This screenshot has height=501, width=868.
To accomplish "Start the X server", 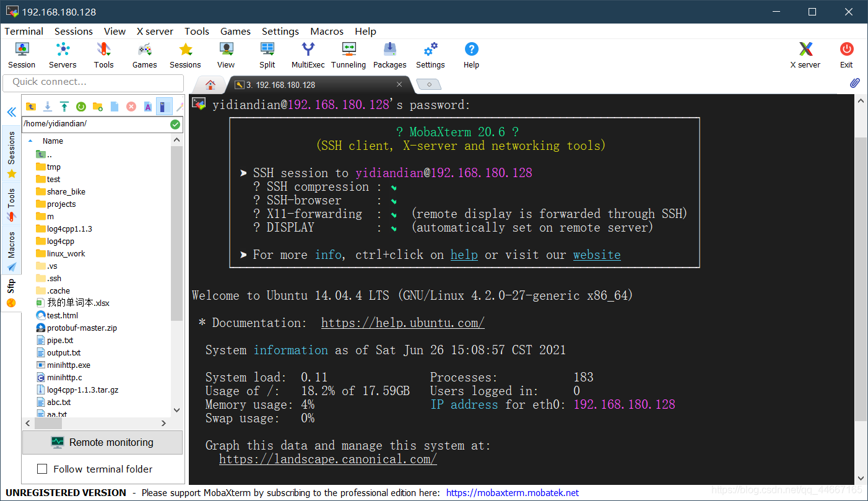I will tap(805, 55).
